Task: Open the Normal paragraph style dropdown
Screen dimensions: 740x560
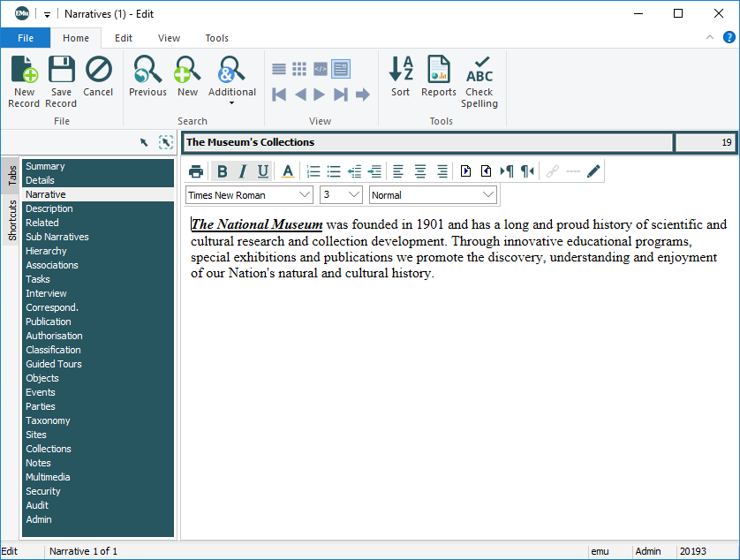Action: click(x=433, y=195)
